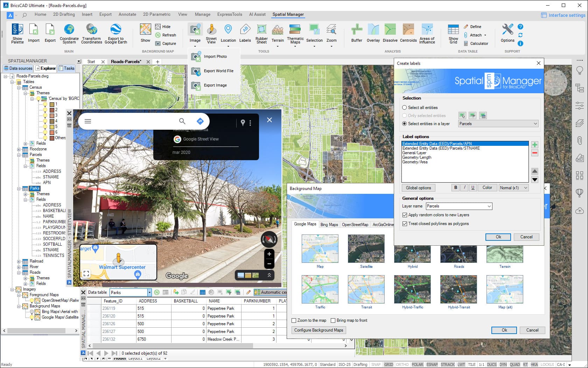This screenshot has width=588, height=368.
Task: Launch Transform Coordinates tool
Action: coord(92,34)
